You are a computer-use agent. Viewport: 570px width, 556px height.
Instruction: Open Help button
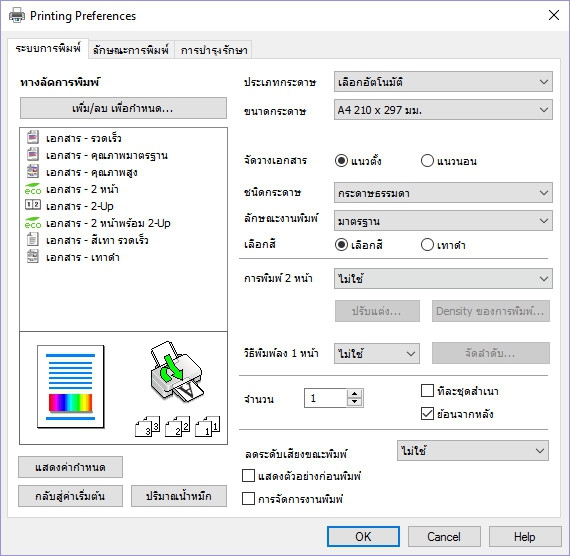point(525,536)
